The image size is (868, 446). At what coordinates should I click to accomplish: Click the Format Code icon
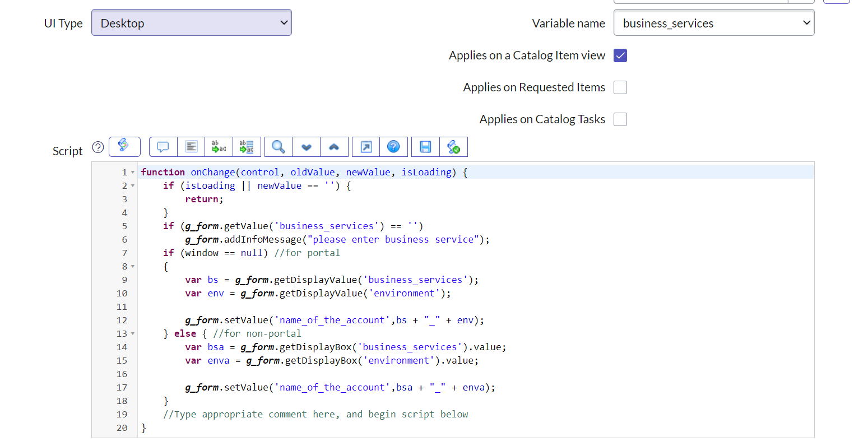(x=192, y=147)
